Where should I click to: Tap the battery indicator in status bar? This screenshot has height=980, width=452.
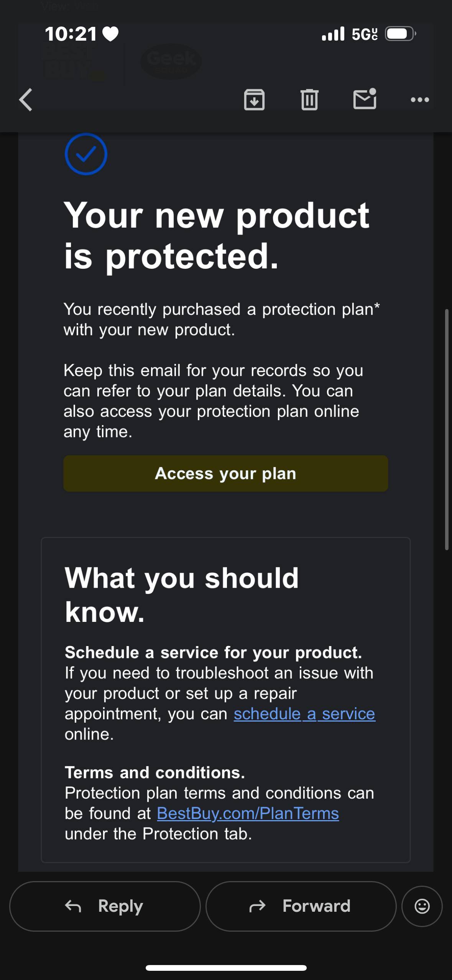[400, 34]
